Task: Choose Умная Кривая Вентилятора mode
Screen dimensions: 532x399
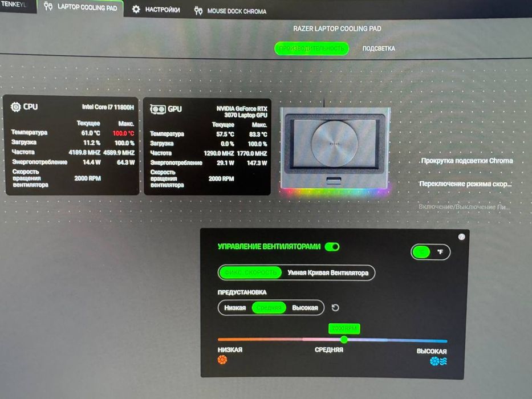Action: [328, 273]
